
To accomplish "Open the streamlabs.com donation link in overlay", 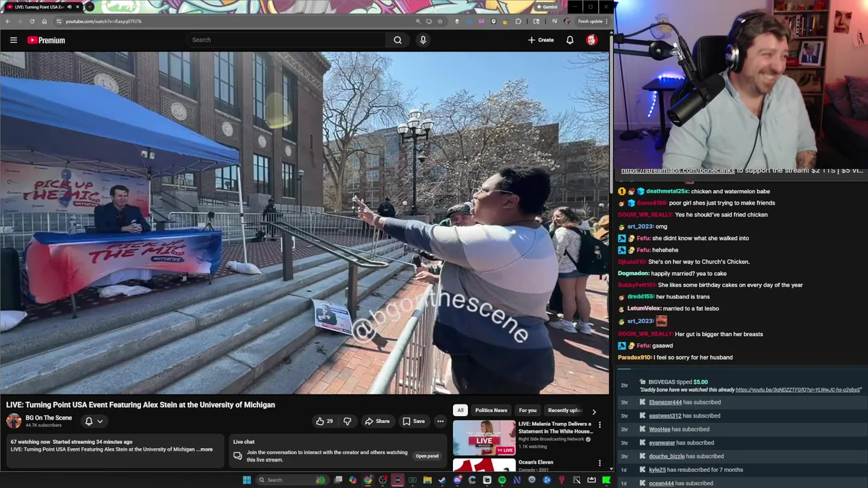I will 677,170.
